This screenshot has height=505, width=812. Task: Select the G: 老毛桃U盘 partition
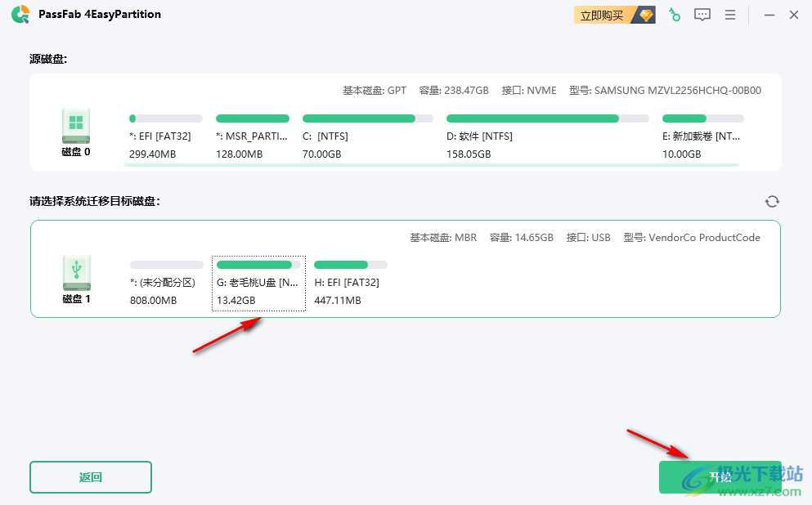tap(258, 283)
